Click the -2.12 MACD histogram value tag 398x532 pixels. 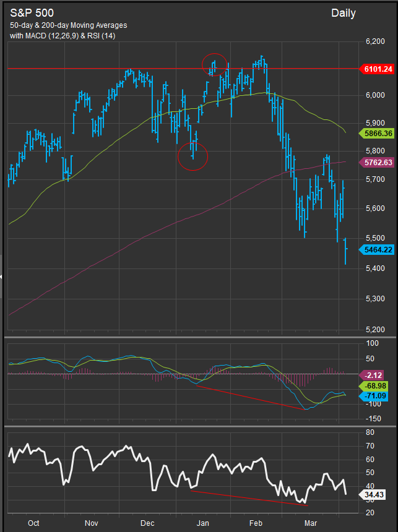373,375
